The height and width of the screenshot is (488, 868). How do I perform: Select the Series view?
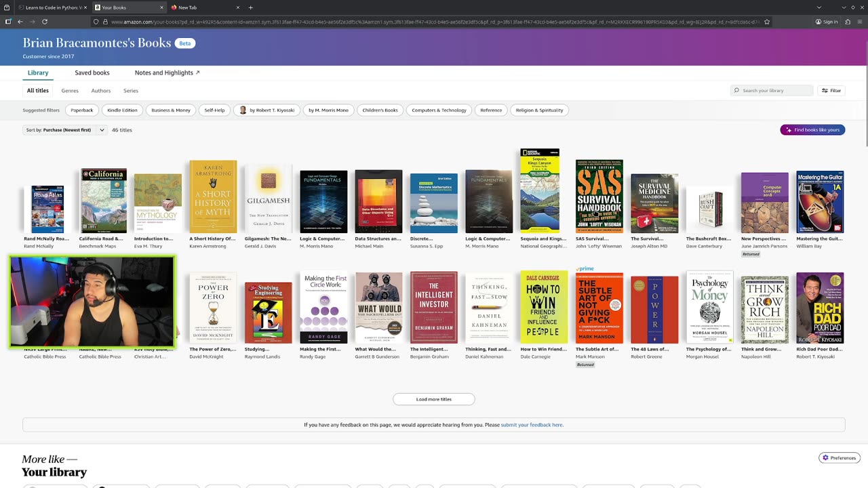click(131, 91)
